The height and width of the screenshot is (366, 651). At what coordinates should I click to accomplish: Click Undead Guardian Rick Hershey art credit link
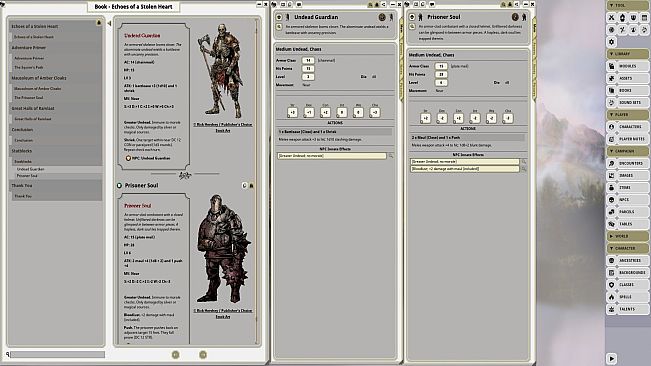(x=223, y=127)
